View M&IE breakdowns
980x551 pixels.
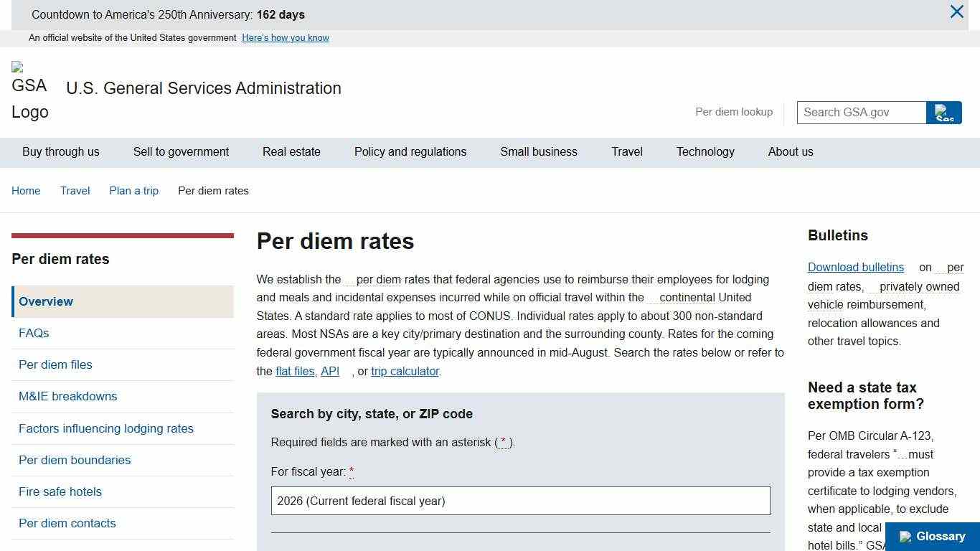point(67,396)
